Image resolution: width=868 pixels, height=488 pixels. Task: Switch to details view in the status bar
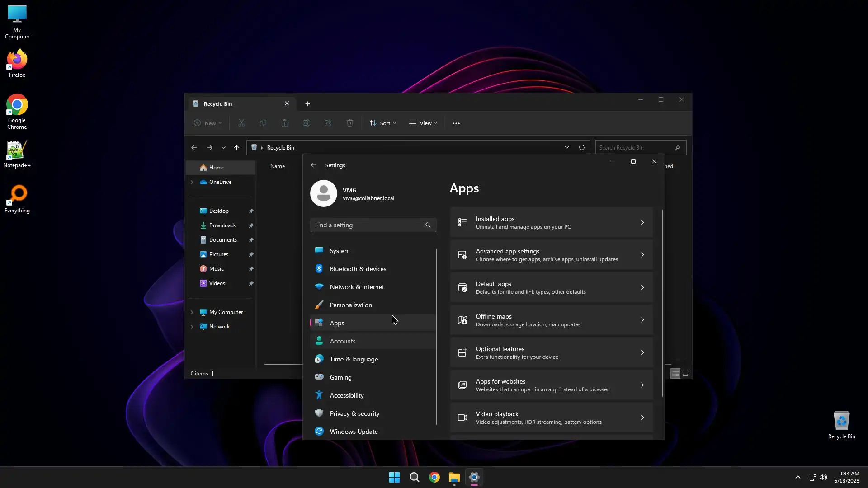coord(675,374)
